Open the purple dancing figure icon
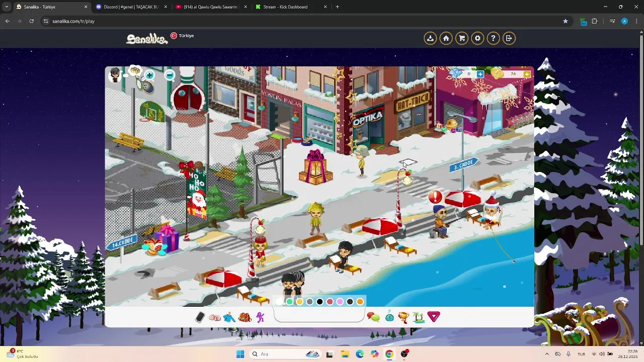 coord(260,317)
